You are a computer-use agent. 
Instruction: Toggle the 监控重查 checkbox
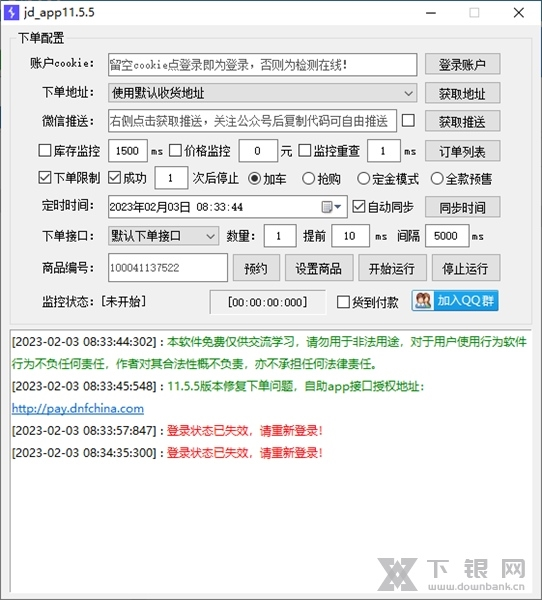304,150
